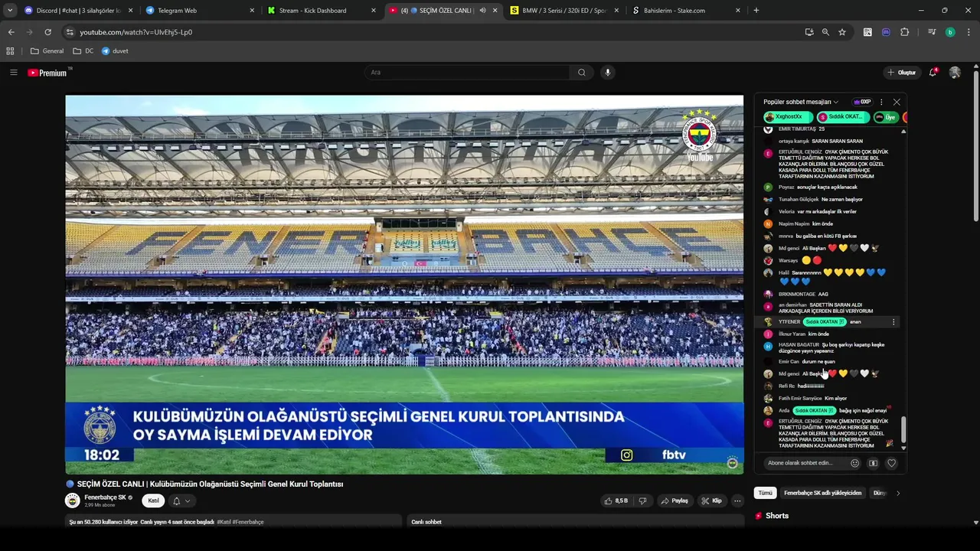
Task: Switch to Telegram Web browser tab
Action: (199, 11)
